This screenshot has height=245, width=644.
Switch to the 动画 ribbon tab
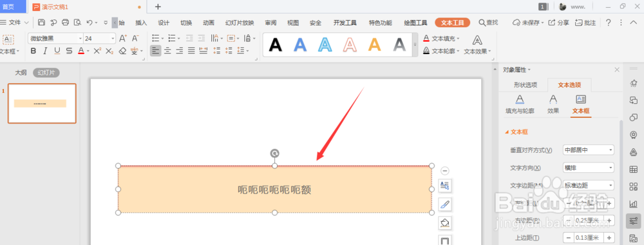click(209, 23)
